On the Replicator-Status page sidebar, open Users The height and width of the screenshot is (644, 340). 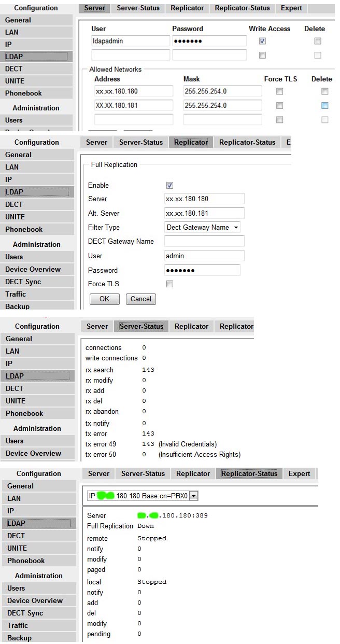[39, 588]
